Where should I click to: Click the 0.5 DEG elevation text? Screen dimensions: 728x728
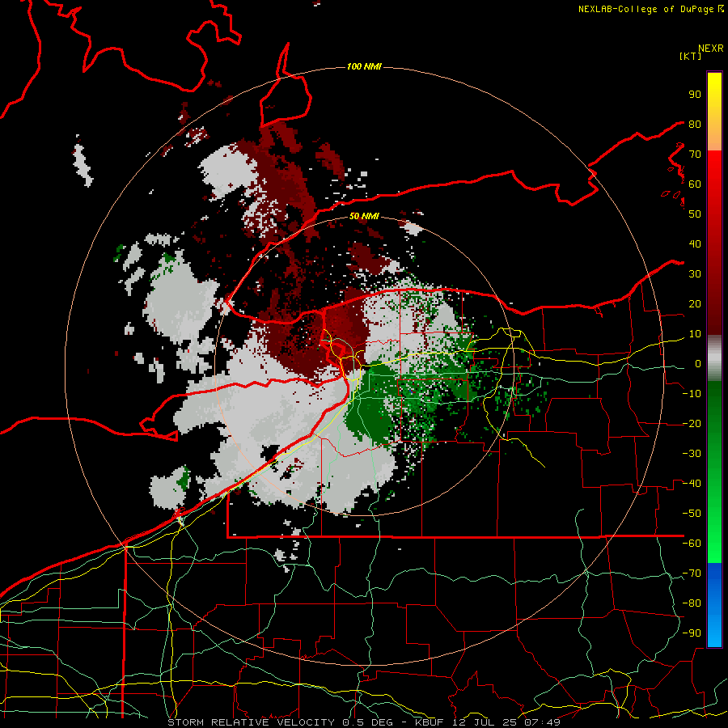point(367,722)
